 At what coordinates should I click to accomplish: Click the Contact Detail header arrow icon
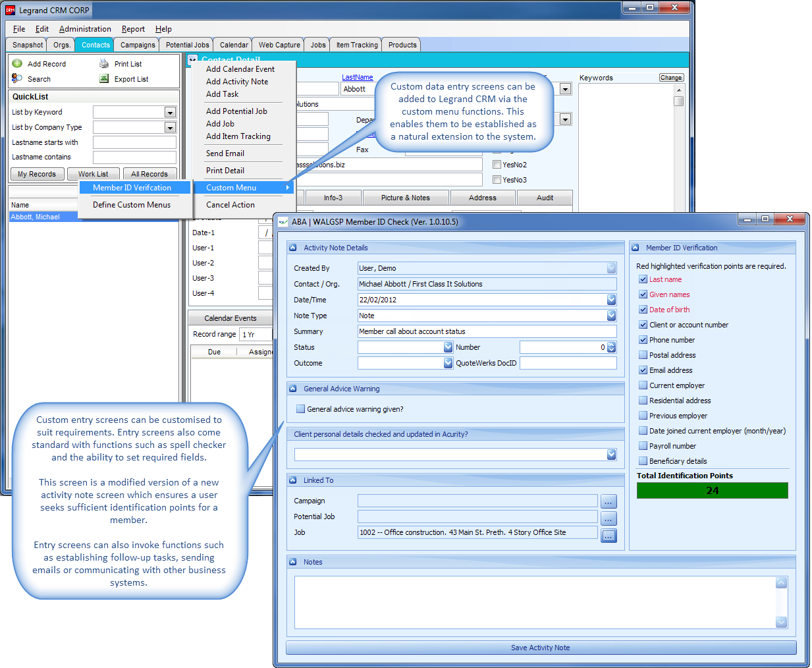click(192, 60)
